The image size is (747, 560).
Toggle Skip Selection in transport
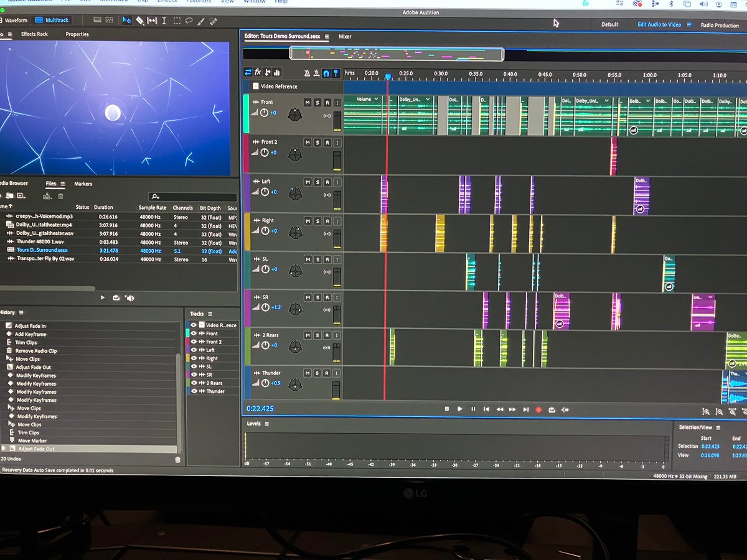click(565, 410)
